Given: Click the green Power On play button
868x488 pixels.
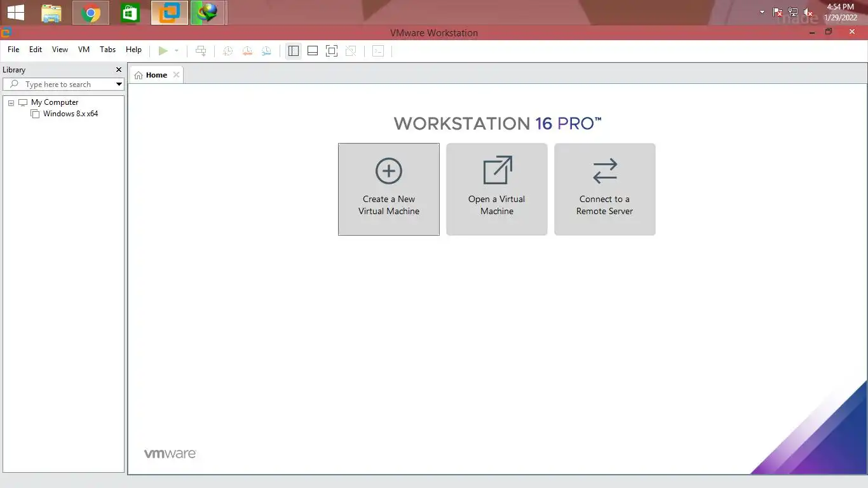Looking at the screenshot, I should coord(163,51).
